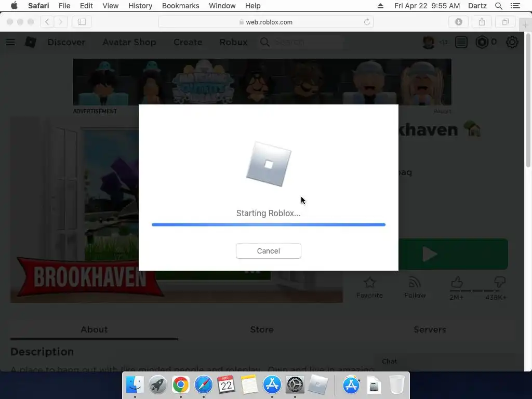
Task: Open Notes from the Dock
Action: (249, 385)
